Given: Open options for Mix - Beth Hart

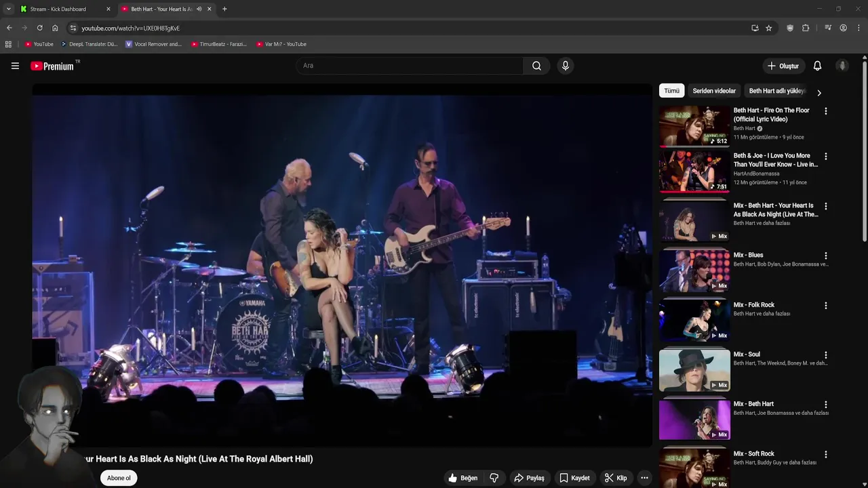Looking at the screenshot, I should [x=825, y=405].
